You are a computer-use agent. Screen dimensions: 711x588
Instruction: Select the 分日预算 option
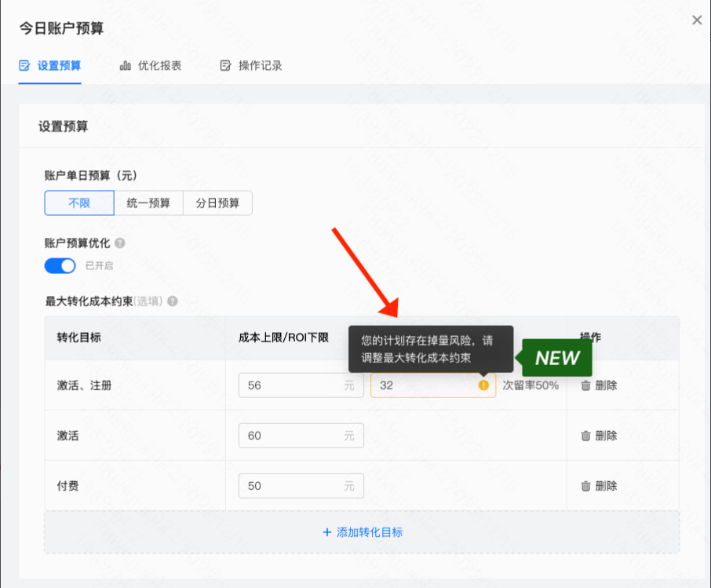(217, 203)
